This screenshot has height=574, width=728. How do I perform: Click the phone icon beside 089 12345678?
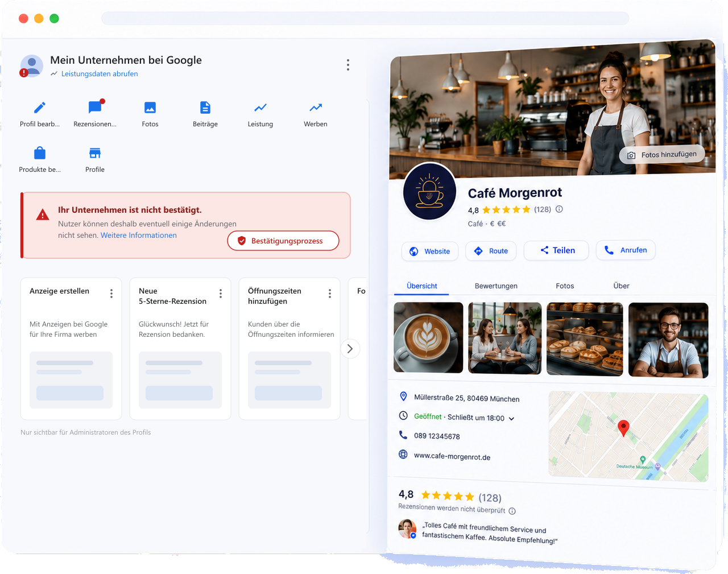tap(403, 435)
